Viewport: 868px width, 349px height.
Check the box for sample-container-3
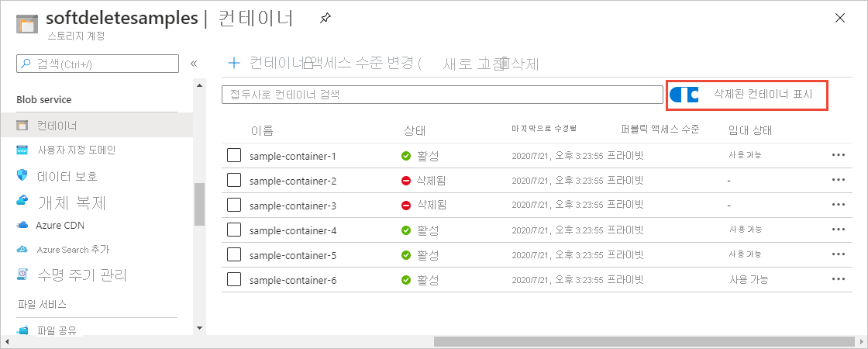[x=234, y=205]
